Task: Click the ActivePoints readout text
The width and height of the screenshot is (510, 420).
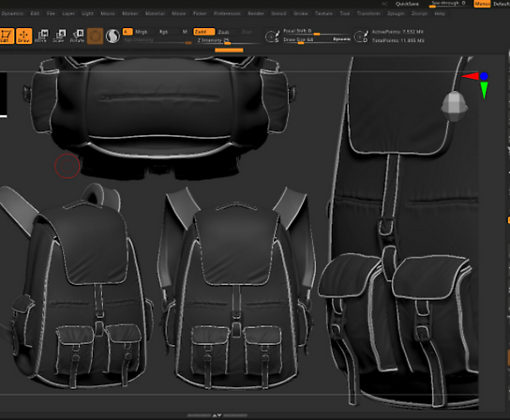Action: pos(397,32)
